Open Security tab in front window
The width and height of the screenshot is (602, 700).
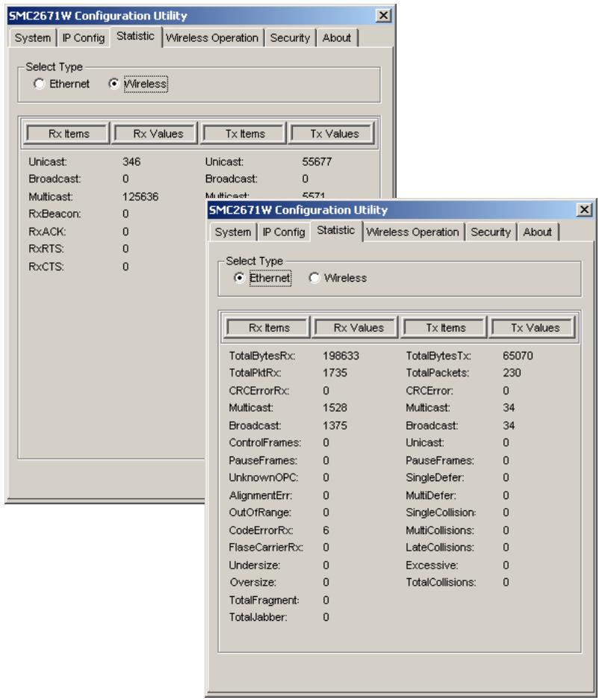point(491,232)
